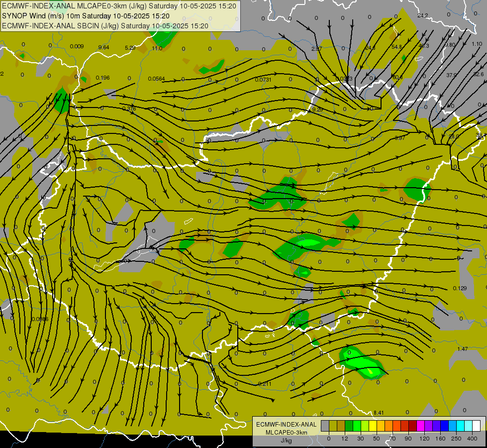Click the white swatch at legend end
Viewport: 487px width, 448px height.
coord(476,426)
